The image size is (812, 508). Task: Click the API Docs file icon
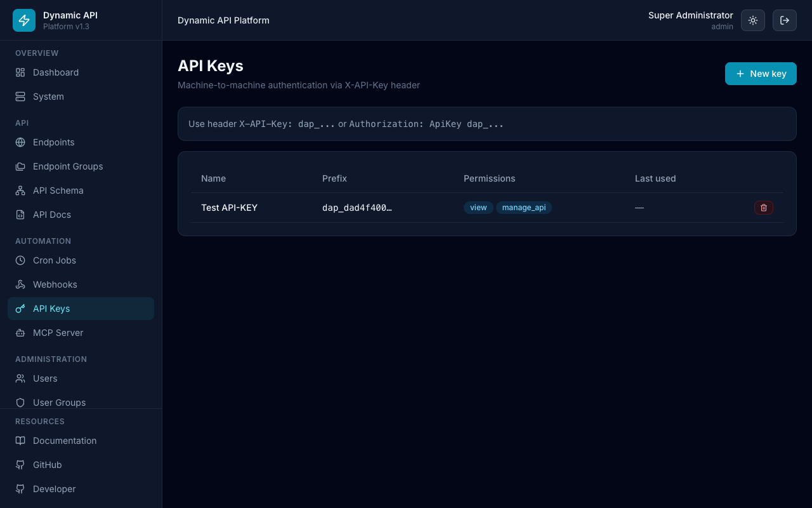[20, 215]
